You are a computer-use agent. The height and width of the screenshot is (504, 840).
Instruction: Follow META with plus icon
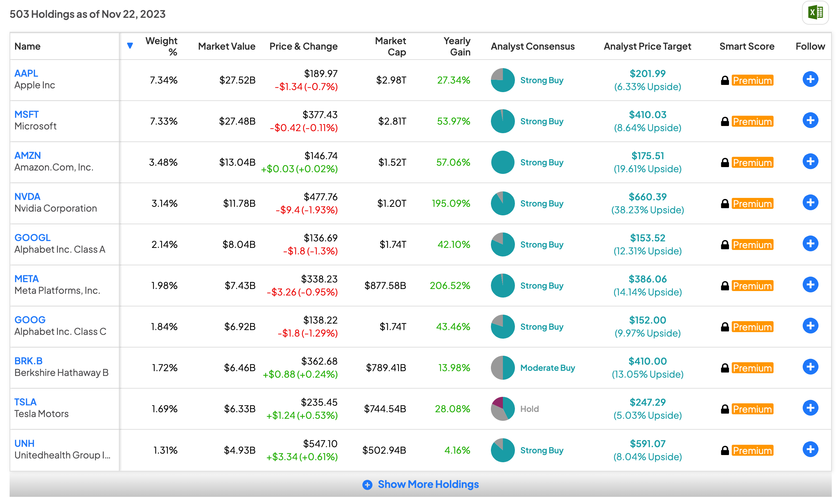pyautogui.click(x=810, y=285)
